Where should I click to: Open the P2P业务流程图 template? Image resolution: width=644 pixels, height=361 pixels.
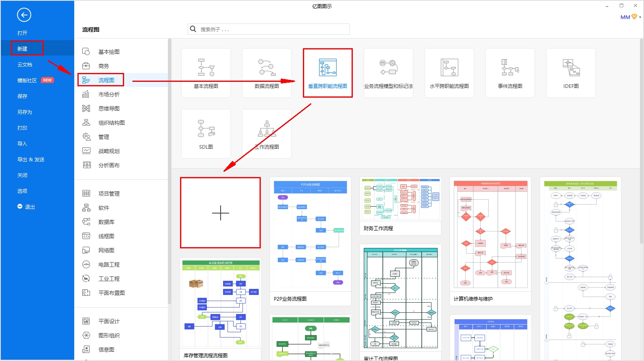point(310,241)
